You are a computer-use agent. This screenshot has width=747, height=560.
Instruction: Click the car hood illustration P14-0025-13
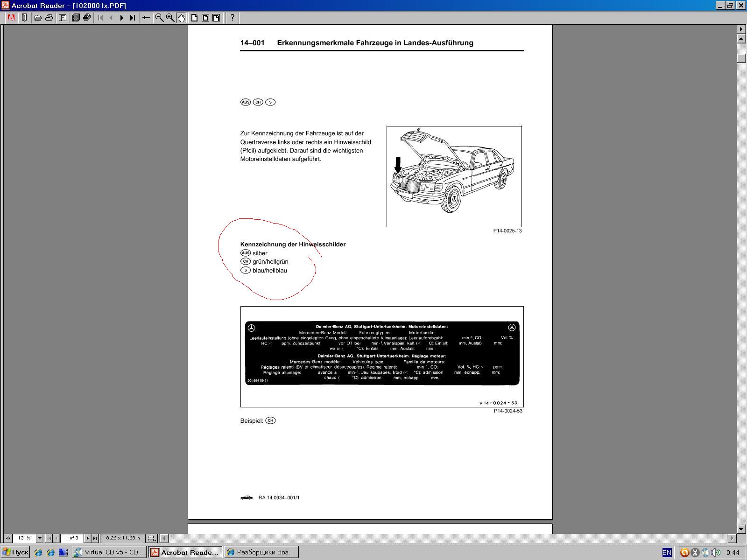coord(454,176)
